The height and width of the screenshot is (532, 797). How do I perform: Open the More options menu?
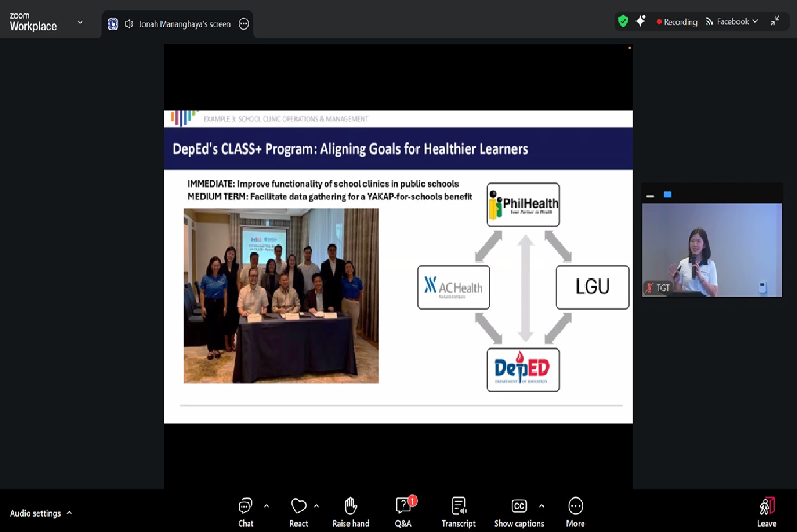(x=575, y=512)
